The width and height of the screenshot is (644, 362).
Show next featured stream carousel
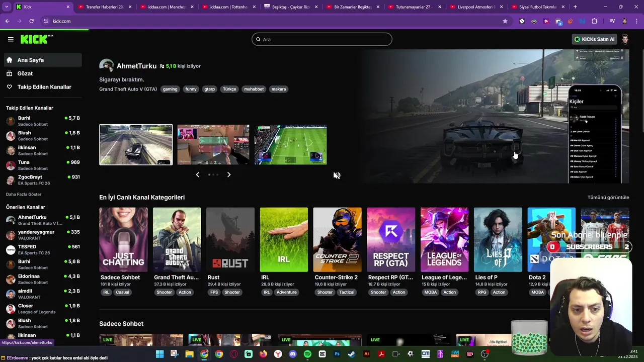(x=229, y=174)
